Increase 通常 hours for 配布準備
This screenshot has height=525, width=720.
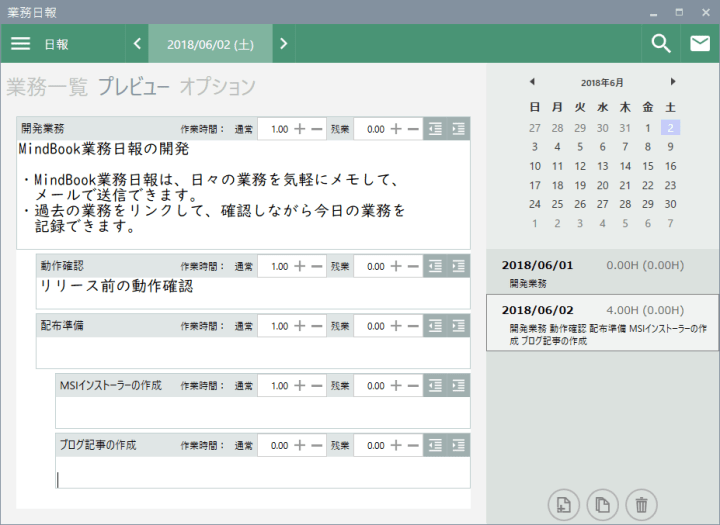click(x=299, y=326)
